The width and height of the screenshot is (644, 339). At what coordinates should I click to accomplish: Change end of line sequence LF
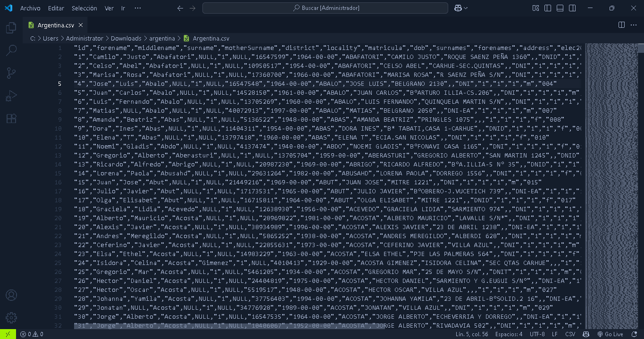click(x=555, y=334)
